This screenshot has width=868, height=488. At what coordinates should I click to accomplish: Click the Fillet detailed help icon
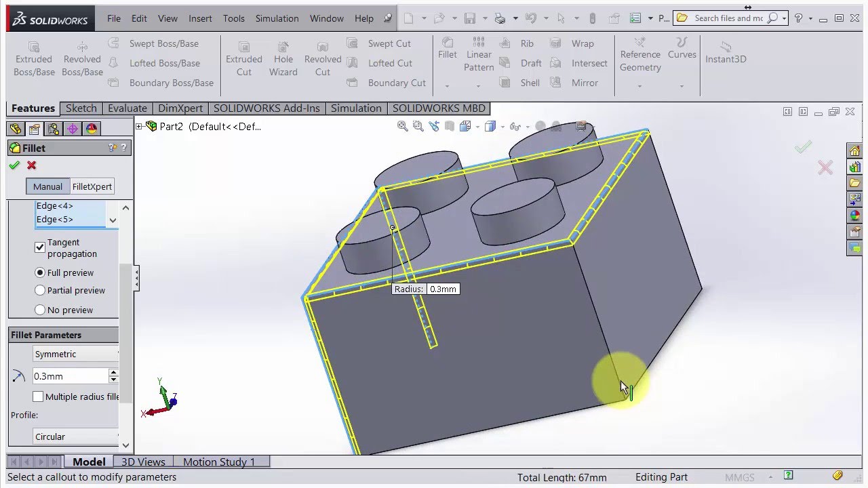[113, 148]
